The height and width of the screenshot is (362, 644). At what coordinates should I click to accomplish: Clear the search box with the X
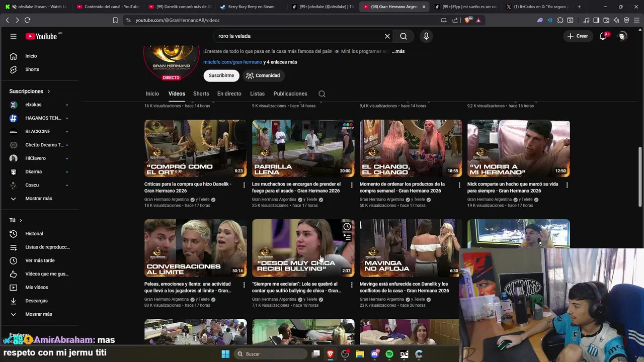coord(387,36)
